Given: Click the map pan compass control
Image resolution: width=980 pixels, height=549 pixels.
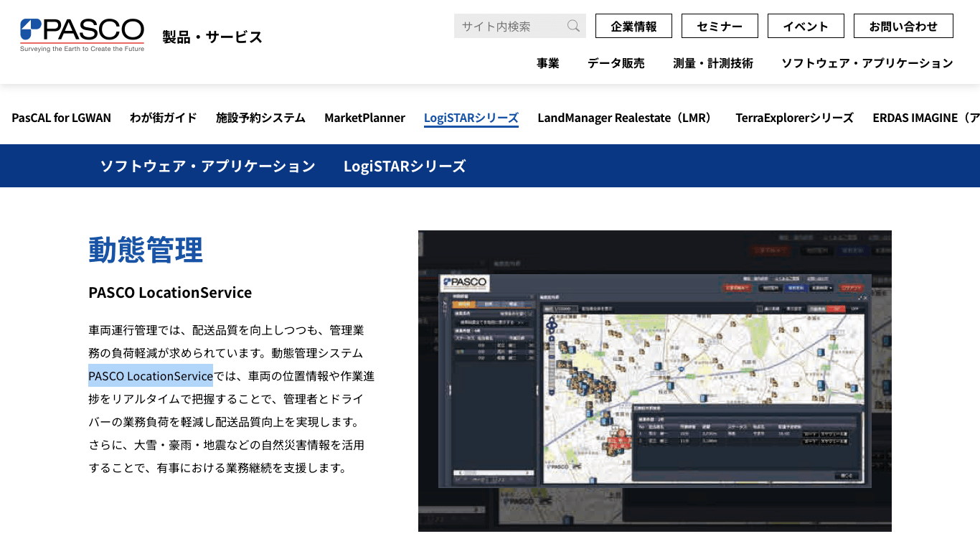Looking at the screenshot, I should pyautogui.click(x=551, y=324).
